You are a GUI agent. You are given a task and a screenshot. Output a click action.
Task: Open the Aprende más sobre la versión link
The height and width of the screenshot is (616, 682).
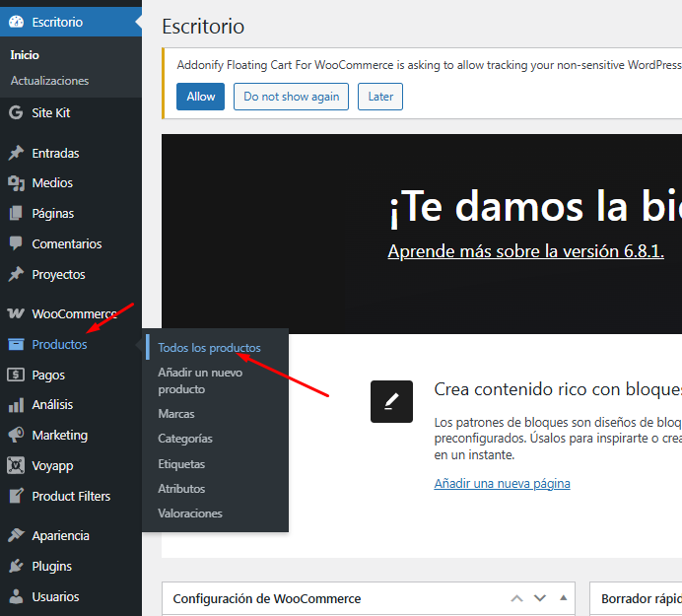(525, 251)
